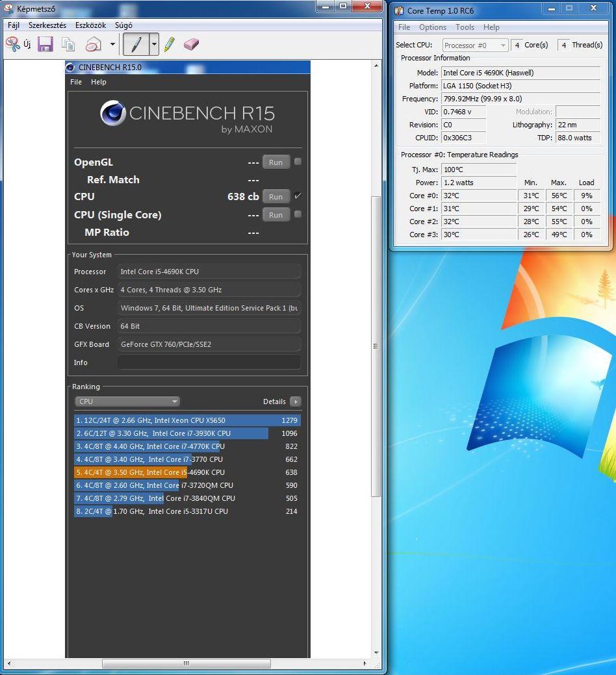Select ranking row Core i7-3720QM CPU

point(188,485)
